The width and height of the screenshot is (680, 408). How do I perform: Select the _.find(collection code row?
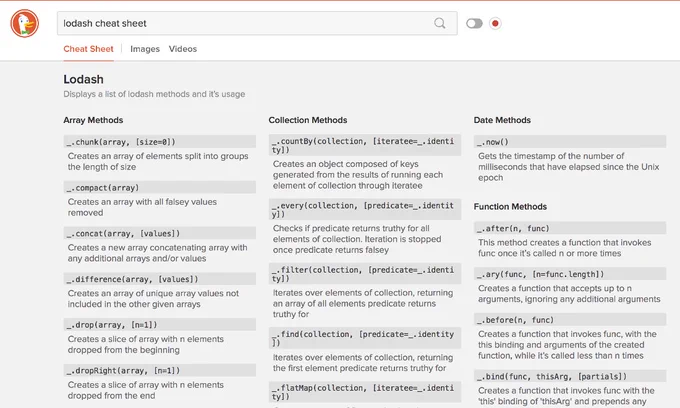click(x=365, y=338)
